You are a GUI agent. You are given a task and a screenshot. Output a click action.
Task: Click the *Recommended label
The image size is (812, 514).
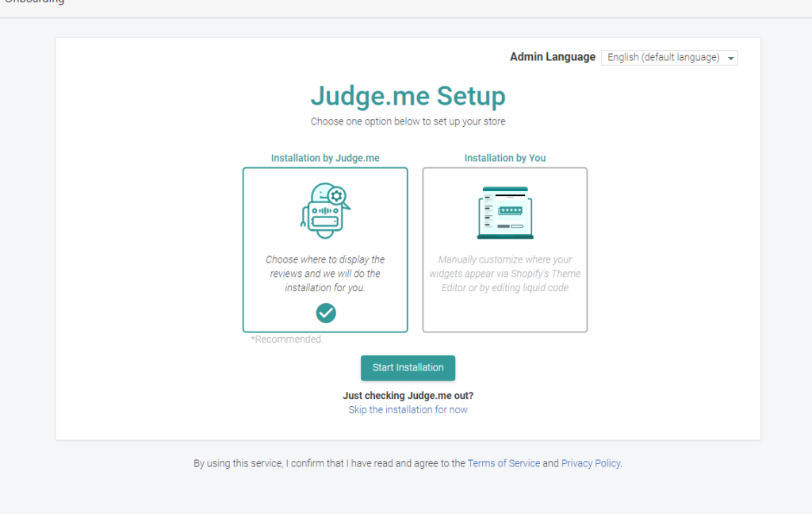(x=285, y=339)
